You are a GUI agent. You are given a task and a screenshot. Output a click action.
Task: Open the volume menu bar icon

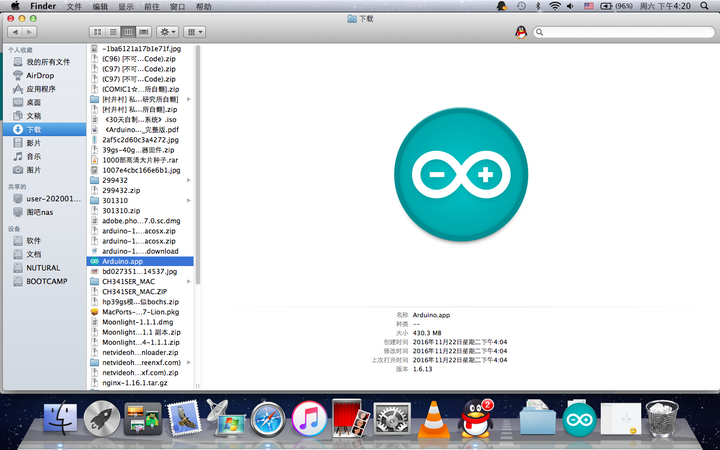[x=570, y=6]
